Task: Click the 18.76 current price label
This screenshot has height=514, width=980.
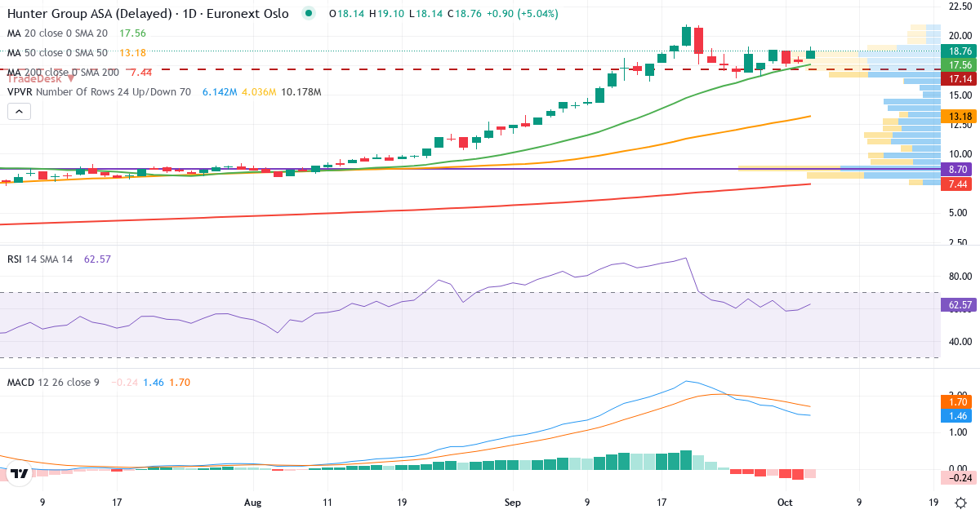Action: click(960, 51)
